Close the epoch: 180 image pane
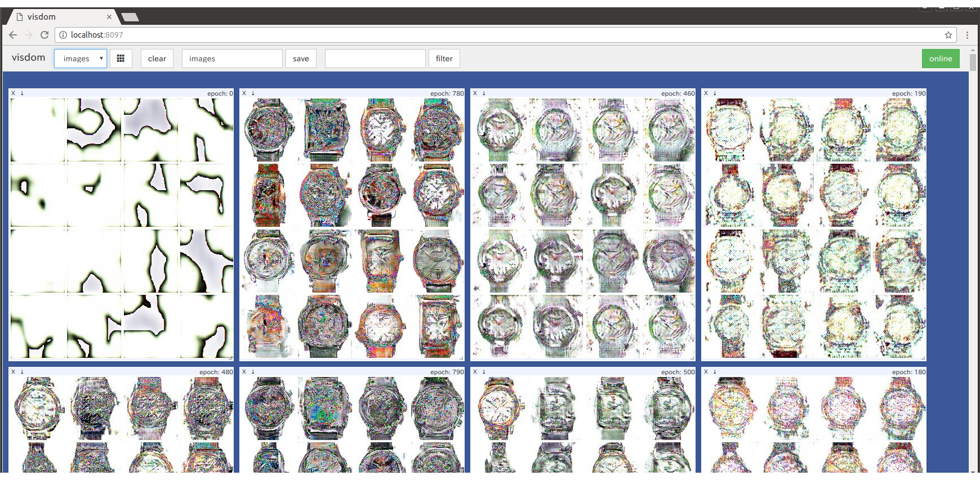This screenshot has height=480, width=980. 706,372
